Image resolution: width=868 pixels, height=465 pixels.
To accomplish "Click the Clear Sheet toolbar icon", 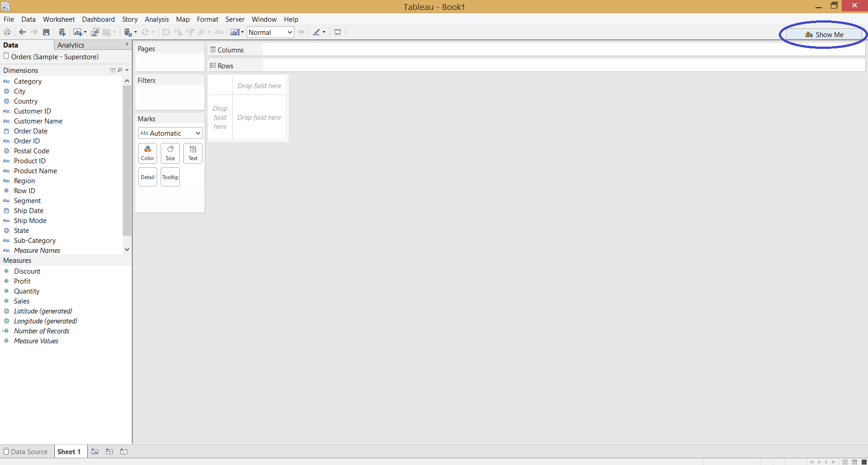I will (x=107, y=32).
